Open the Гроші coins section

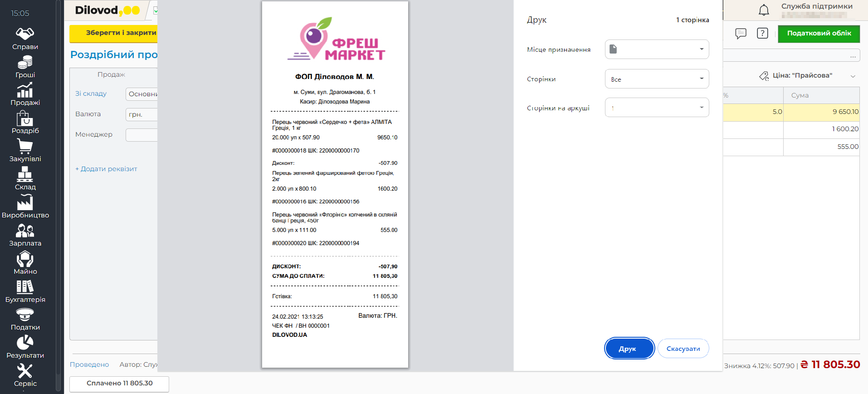(25, 66)
